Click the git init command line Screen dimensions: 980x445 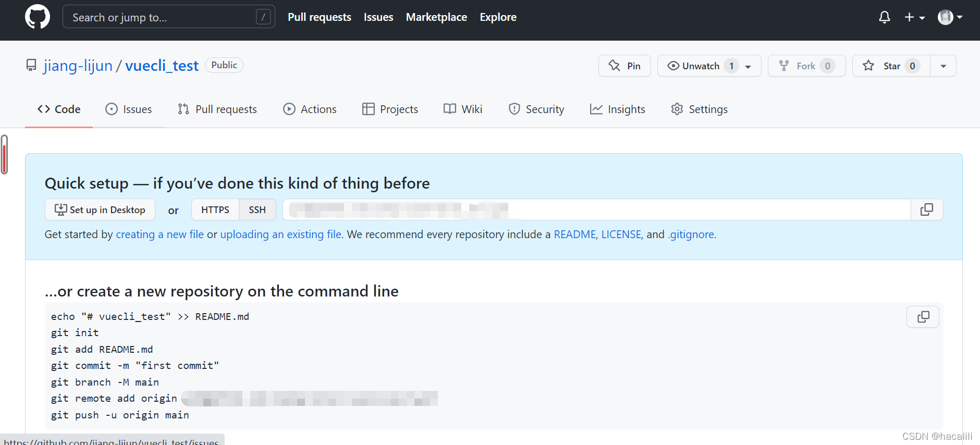point(75,332)
